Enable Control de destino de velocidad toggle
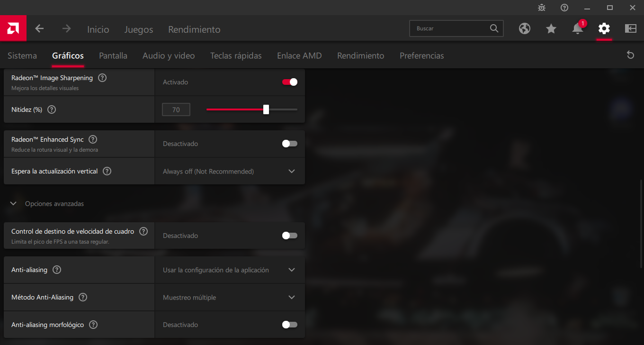The width and height of the screenshot is (644, 345). (290, 236)
